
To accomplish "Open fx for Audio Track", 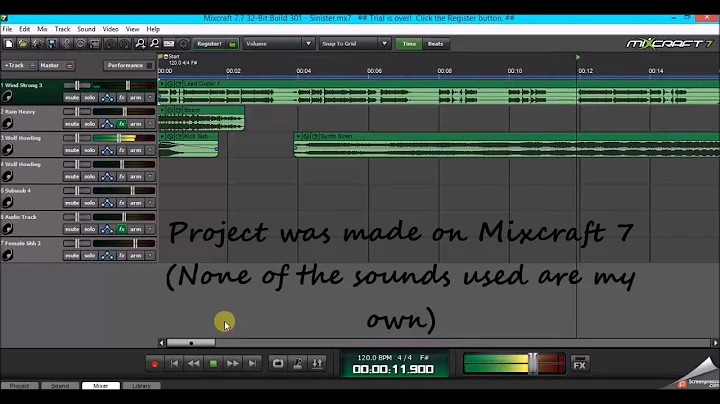I will [x=122, y=229].
